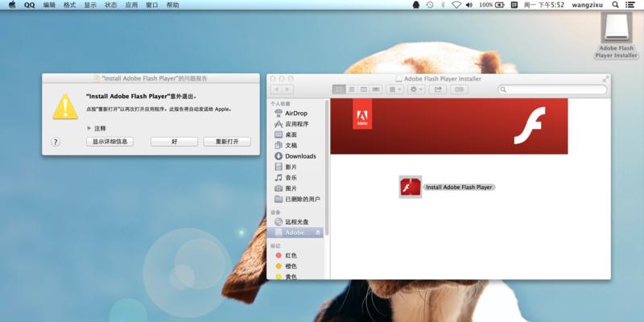Open the QQ application menu
The width and height of the screenshot is (644, 322).
click(30, 5)
